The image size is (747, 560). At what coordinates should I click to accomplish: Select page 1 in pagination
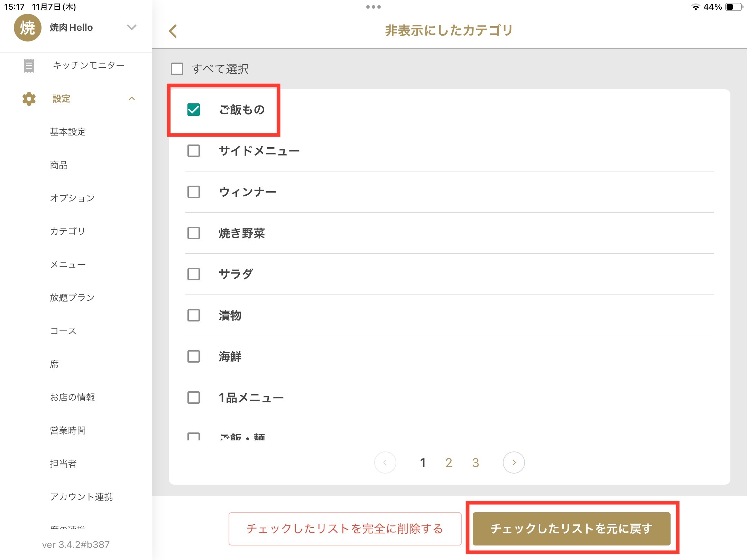point(423,463)
